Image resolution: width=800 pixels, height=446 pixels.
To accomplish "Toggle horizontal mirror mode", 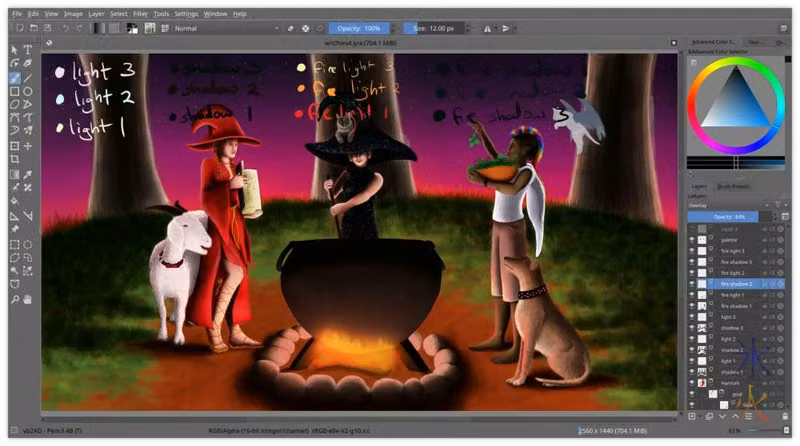I will (x=487, y=29).
